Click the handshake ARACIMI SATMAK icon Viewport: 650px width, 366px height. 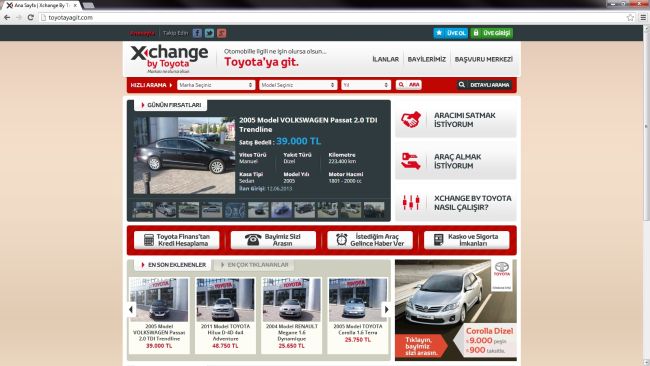[x=411, y=120]
